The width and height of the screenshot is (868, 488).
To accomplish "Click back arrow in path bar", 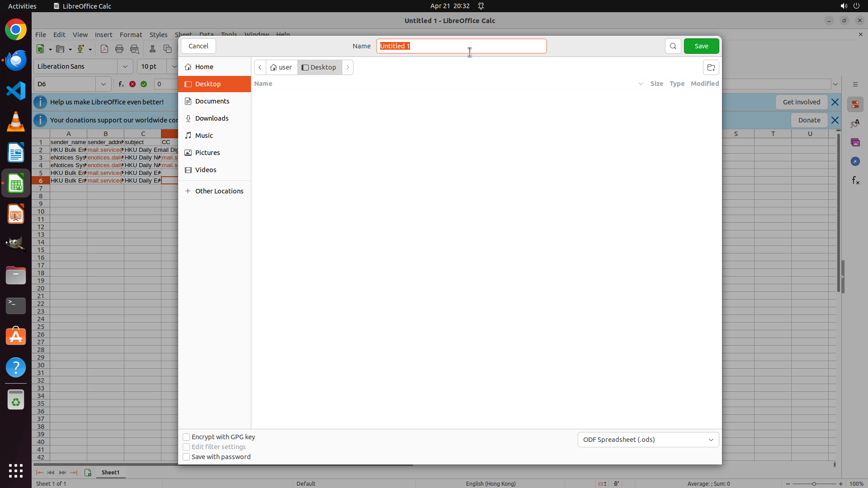I will click(260, 67).
